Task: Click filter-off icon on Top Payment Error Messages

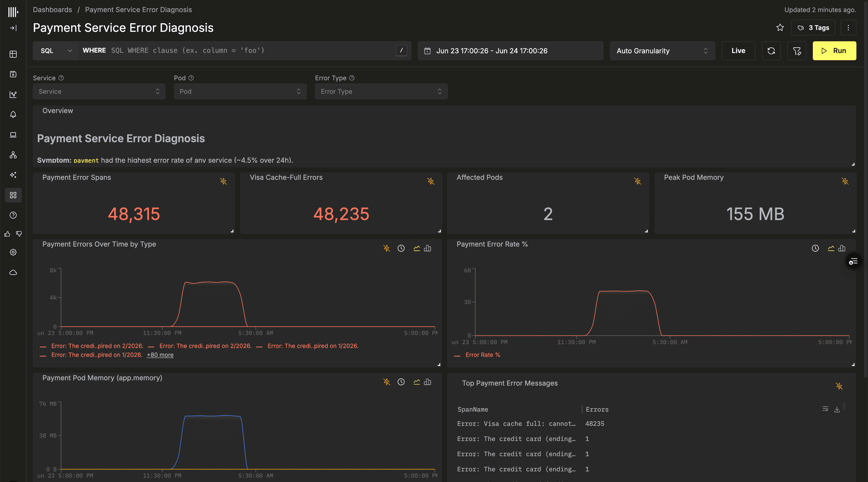Action: 839,386
